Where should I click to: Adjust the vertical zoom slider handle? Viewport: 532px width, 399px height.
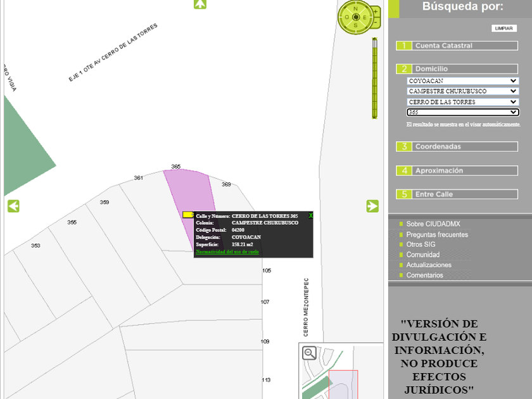(374, 43)
